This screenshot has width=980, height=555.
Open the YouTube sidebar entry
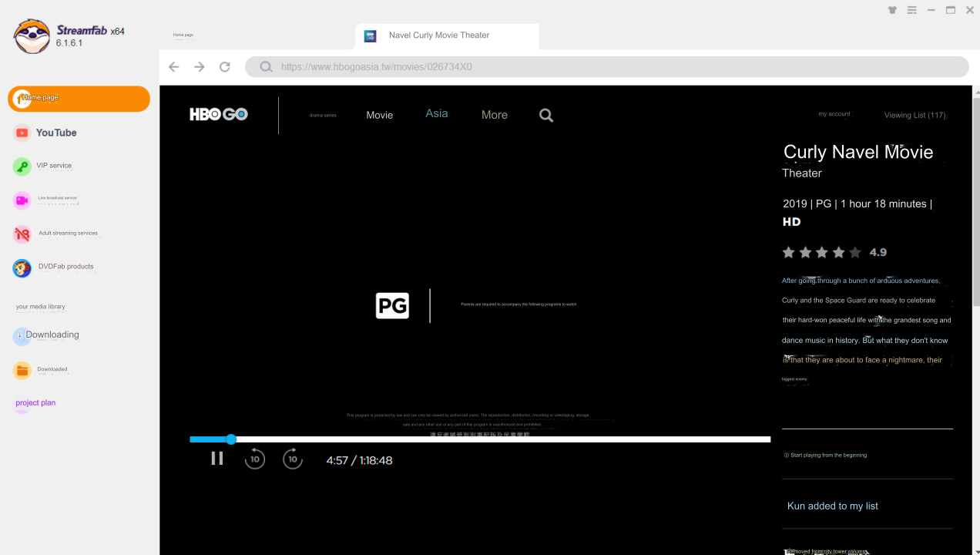(x=56, y=133)
